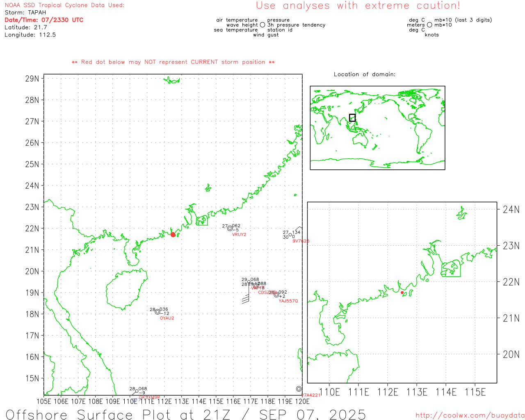The height and width of the screenshot is (420, 525).
Task: Click the 'mb*10 (last 3 digits)' legend text
Action: point(463,20)
